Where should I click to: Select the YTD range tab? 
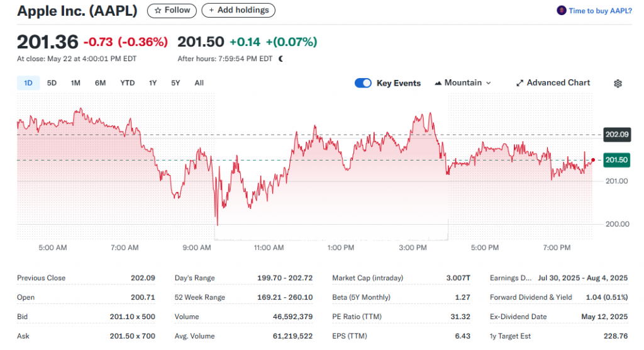tap(127, 83)
